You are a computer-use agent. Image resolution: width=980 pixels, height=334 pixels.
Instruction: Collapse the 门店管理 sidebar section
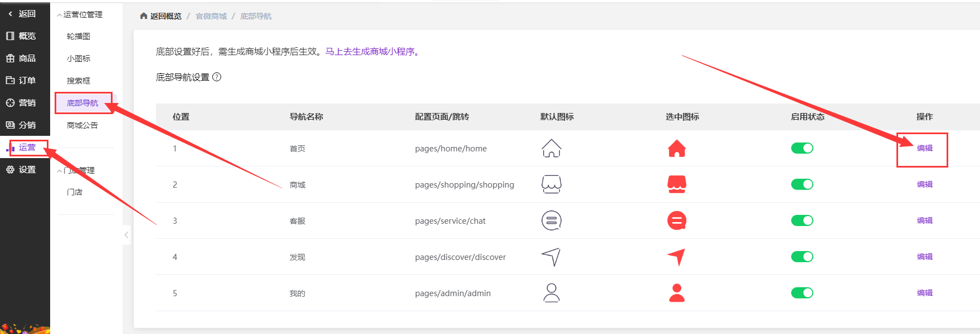(76, 170)
